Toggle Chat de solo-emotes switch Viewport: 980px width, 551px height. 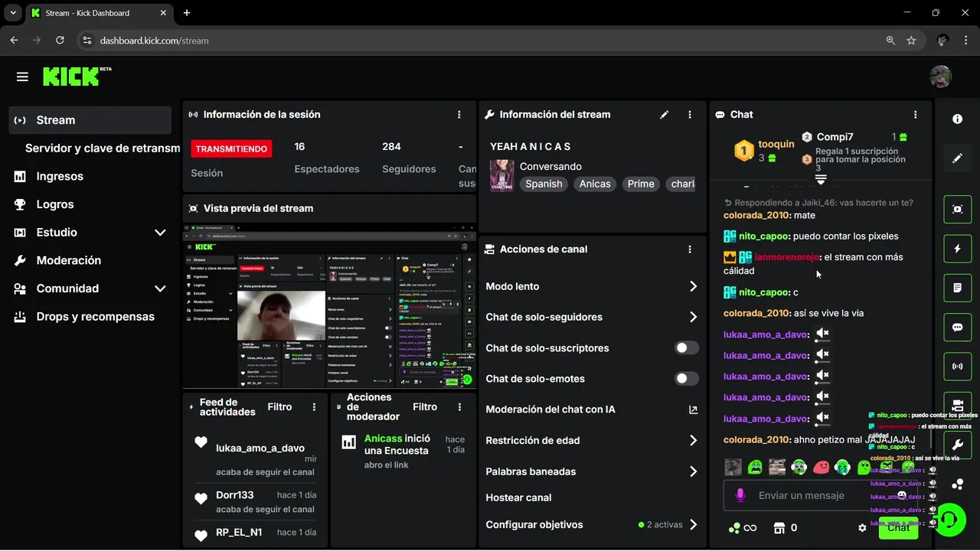tap(686, 379)
